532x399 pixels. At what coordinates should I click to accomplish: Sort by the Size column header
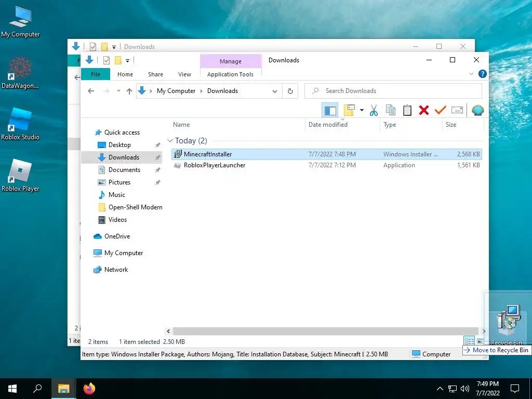point(451,125)
